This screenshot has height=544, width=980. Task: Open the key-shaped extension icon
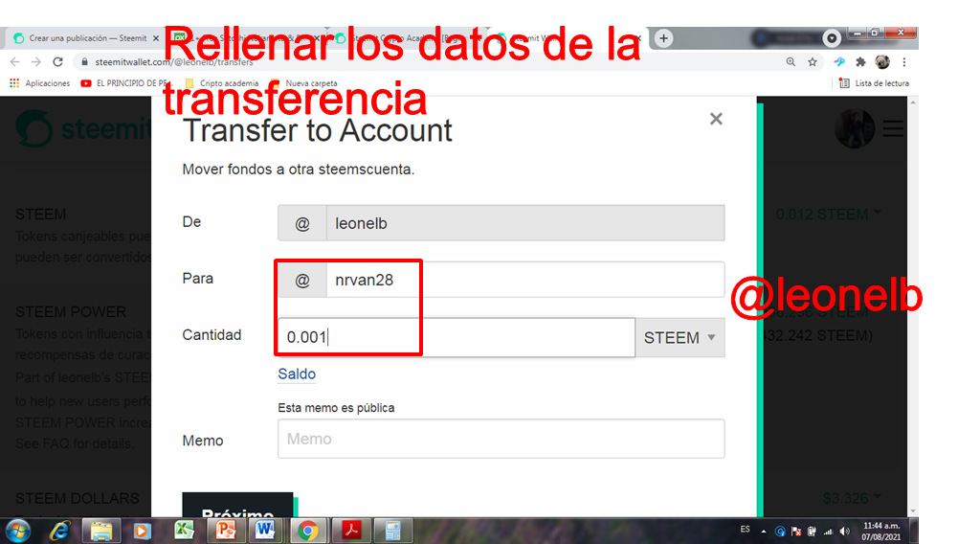[x=839, y=62]
